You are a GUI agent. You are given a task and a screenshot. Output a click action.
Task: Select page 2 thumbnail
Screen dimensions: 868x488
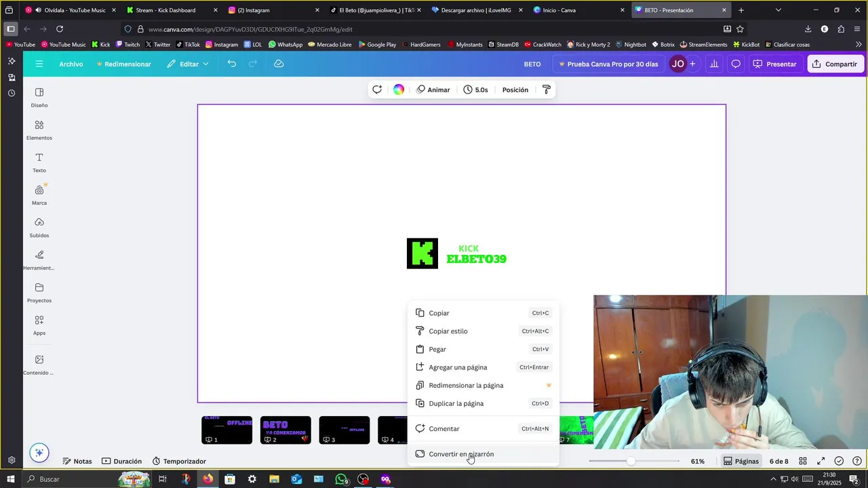point(285,430)
